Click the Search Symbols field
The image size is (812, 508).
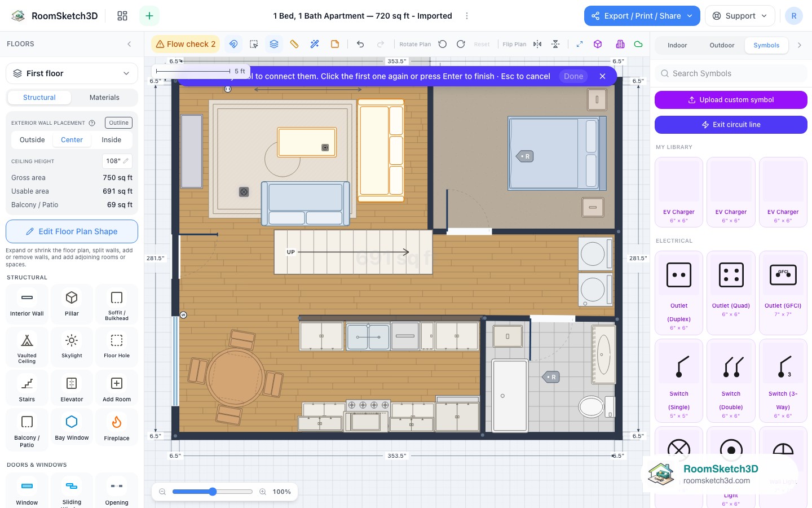click(x=731, y=73)
